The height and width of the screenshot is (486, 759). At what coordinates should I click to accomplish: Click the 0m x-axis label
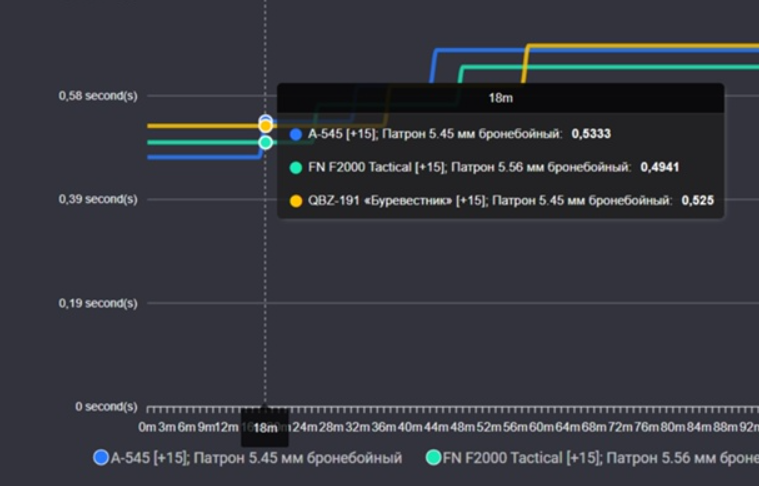pos(147,427)
